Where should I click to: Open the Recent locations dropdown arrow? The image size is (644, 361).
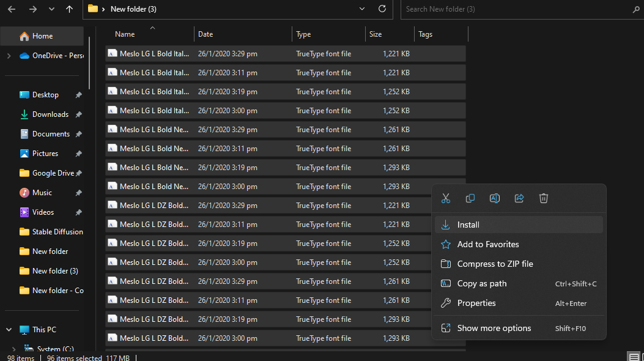(51, 9)
